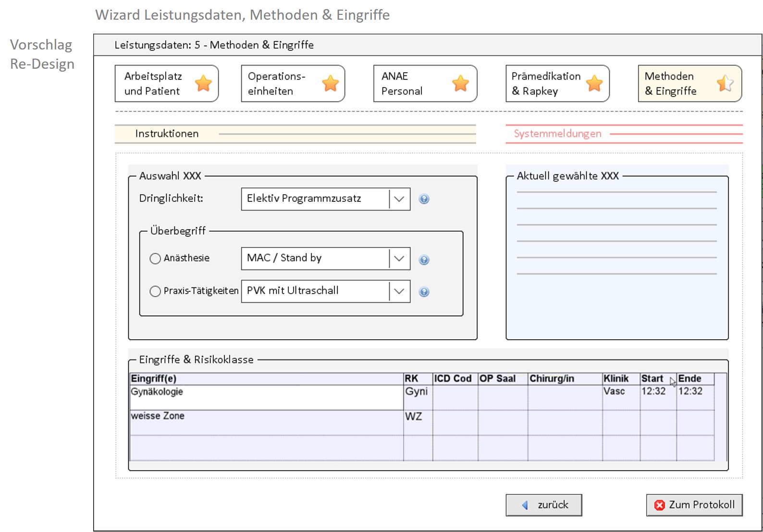Click the star on Prämedikation & Rapkey
Image resolution: width=763 pixels, height=532 pixels.
(594, 84)
